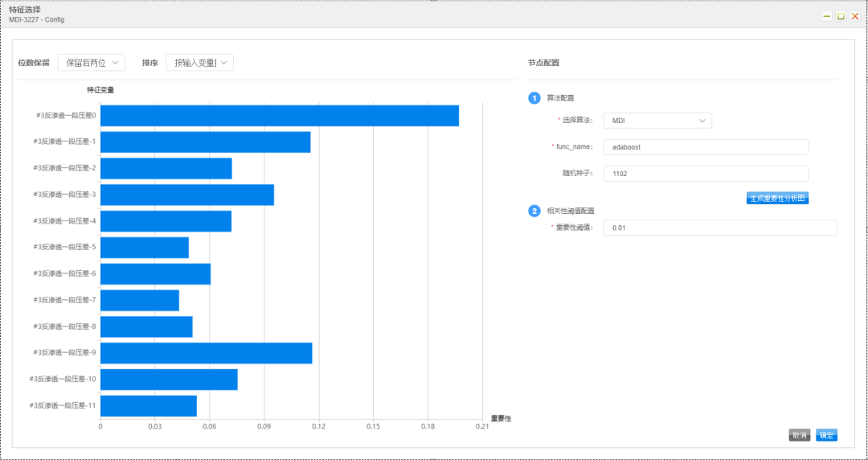The width and height of the screenshot is (868, 460).
Task: Click the axis label #3反渗透一段压差0
Action: pyautogui.click(x=67, y=116)
